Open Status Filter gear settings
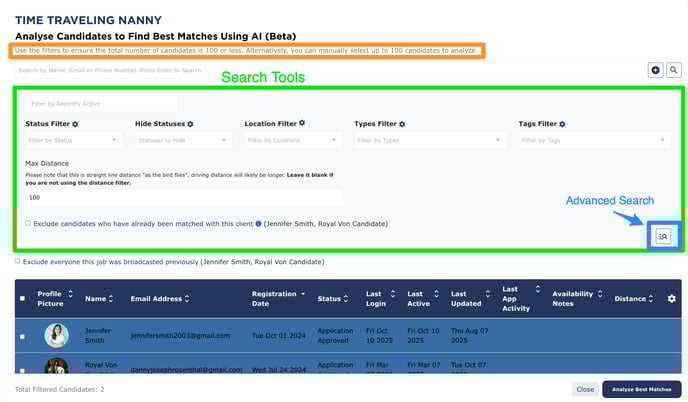The image size is (688, 402). click(76, 123)
